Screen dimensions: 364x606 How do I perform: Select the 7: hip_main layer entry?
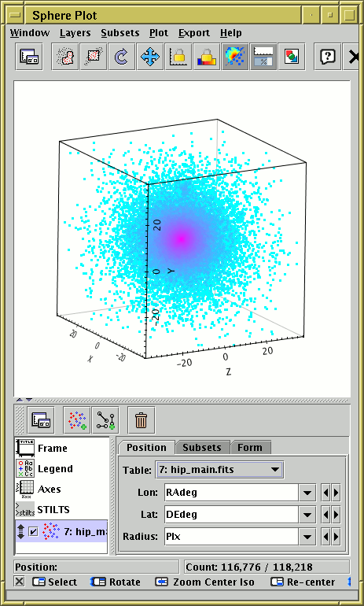tap(61, 531)
